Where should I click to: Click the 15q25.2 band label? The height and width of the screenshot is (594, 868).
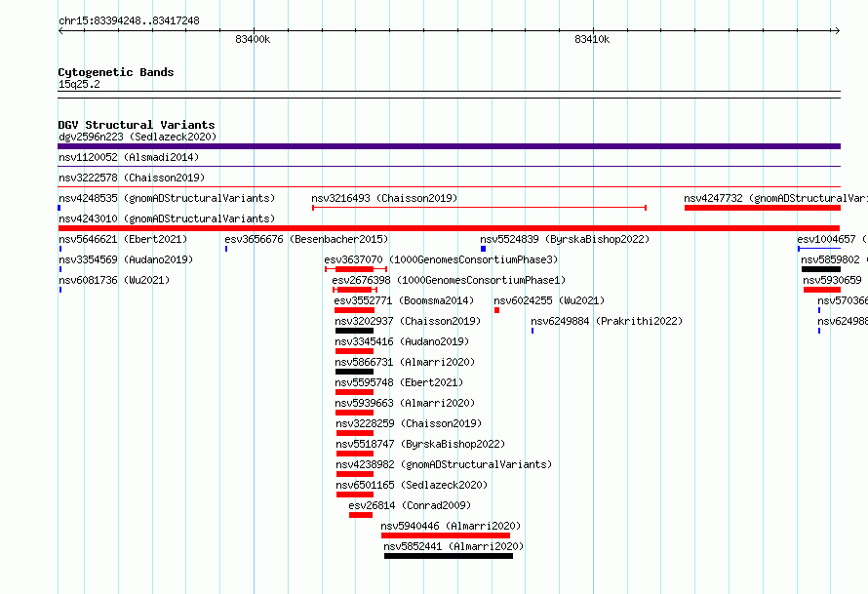(79, 84)
